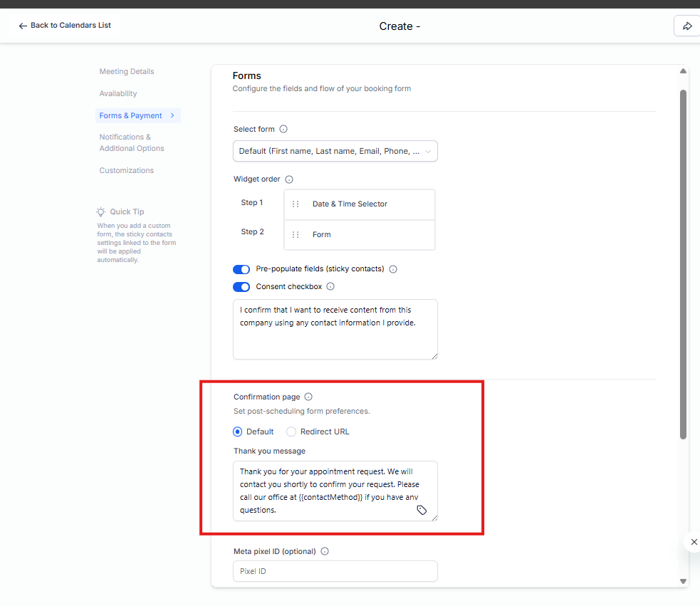Click info icon next to Confirmation page
Image resolution: width=700 pixels, height=606 pixels.
click(x=308, y=397)
